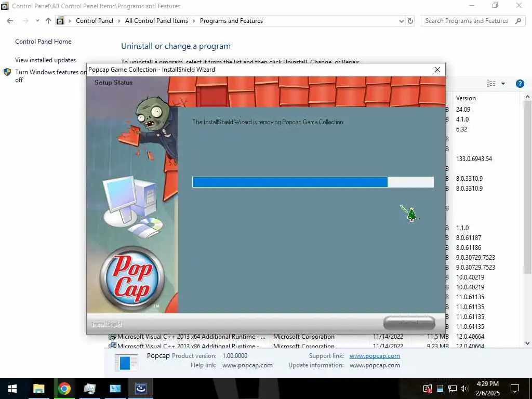Open recent locations dropdown arrow
Viewport: 532px width, 399px height.
point(37,21)
